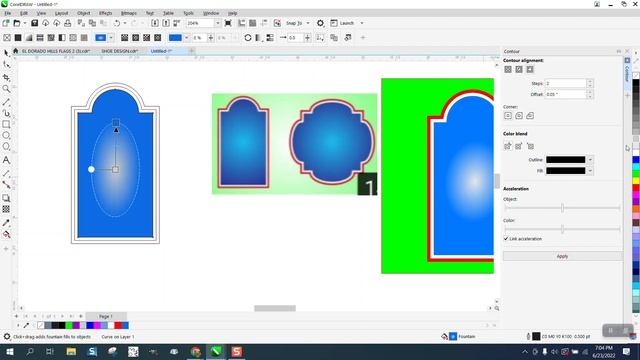Select the Text tool
The width and height of the screenshot is (640, 360).
(6, 160)
